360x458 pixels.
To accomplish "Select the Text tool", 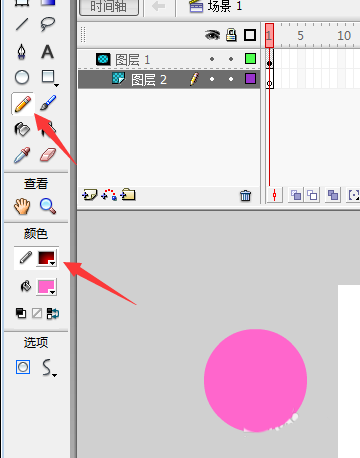I will (x=47, y=52).
